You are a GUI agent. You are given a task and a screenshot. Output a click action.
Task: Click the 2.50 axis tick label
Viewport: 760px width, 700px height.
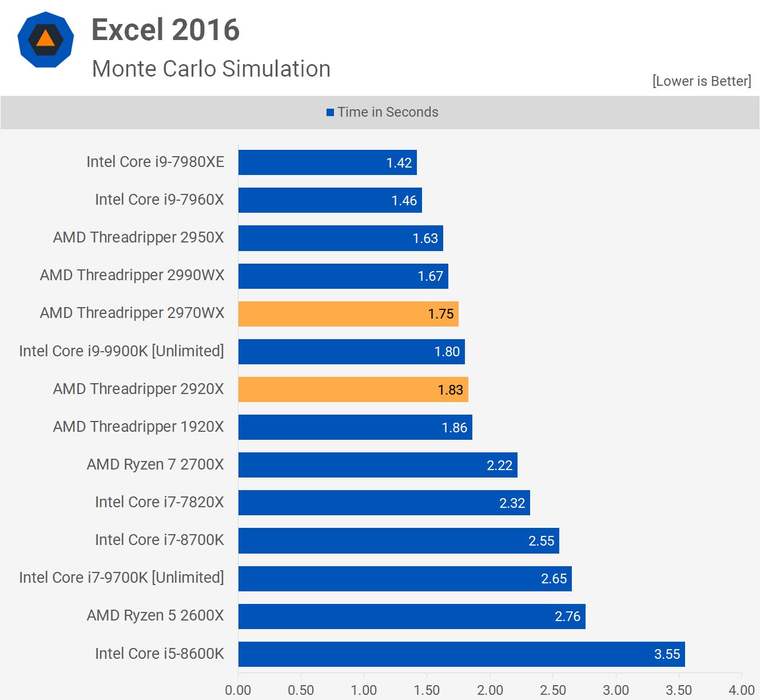point(553,690)
